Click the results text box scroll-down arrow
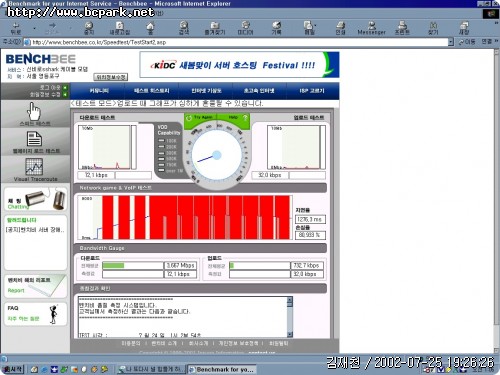The image size is (500, 375). (x=290, y=334)
